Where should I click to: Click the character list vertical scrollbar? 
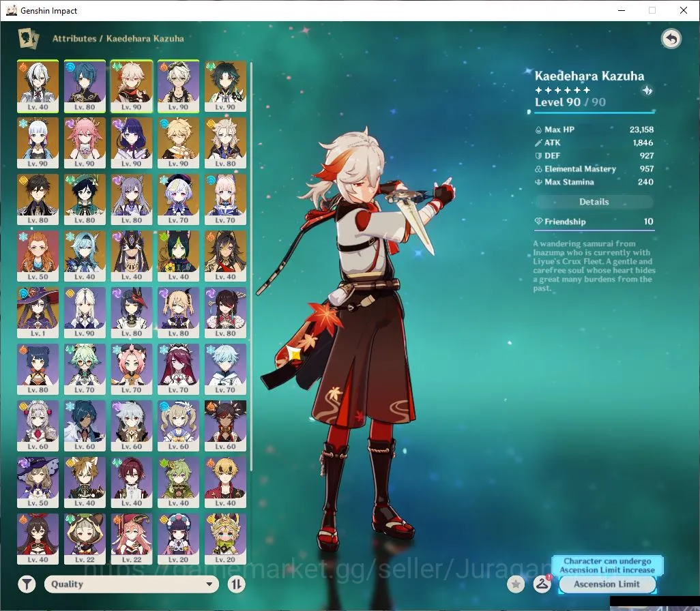point(251,265)
